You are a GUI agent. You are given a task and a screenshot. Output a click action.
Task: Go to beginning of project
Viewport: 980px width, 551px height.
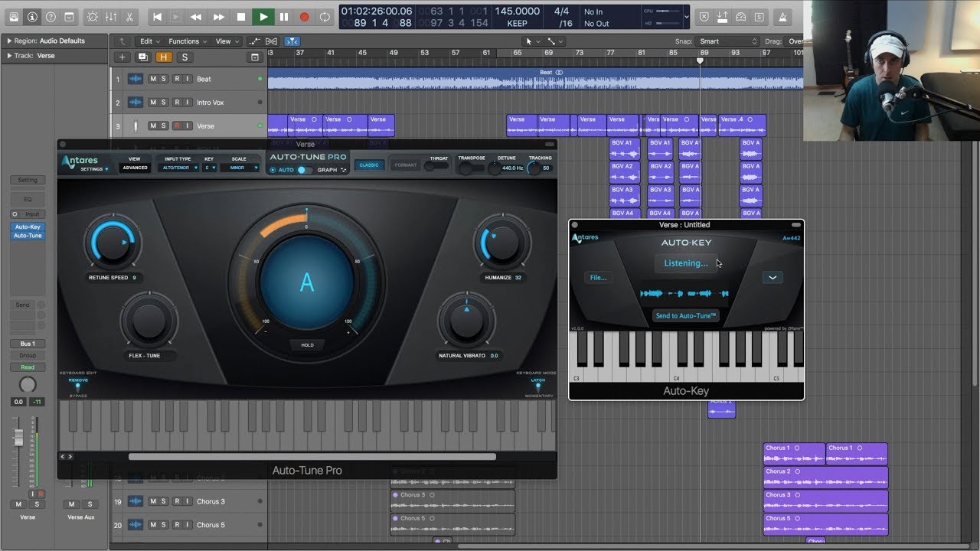click(x=158, y=16)
